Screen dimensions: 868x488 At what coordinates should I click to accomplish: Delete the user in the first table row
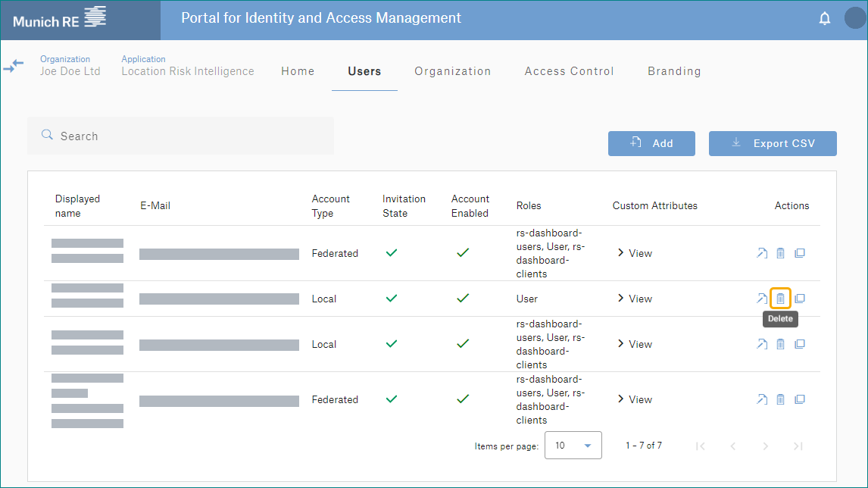(x=781, y=253)
